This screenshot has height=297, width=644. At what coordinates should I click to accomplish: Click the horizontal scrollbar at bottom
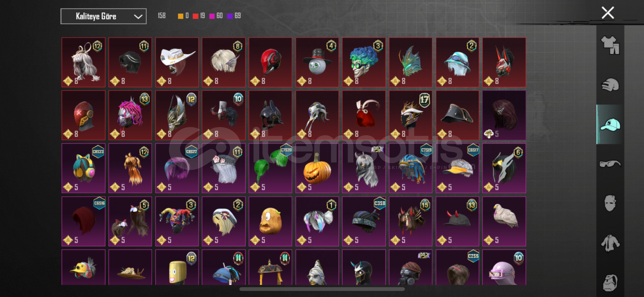322,289
